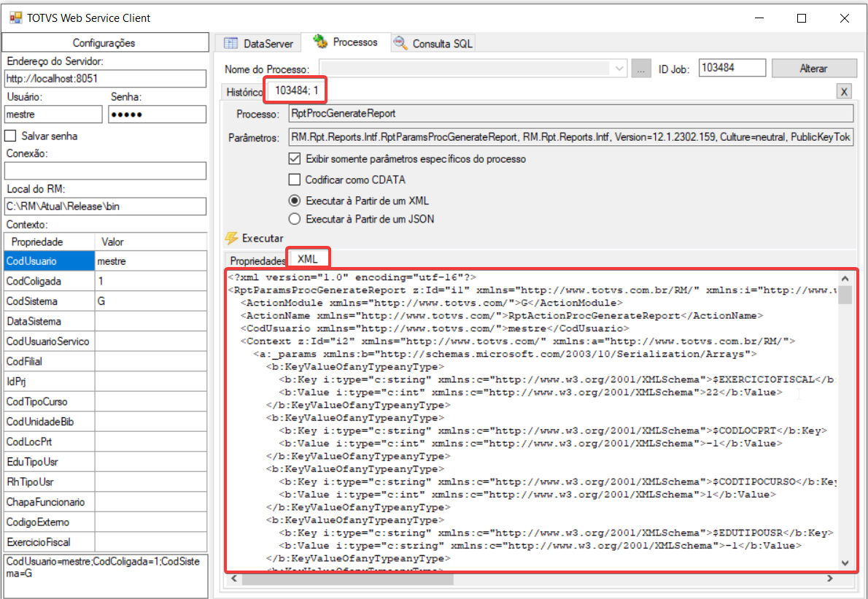
Task: Select the ExercicioFiscal property cell
Action: tap(50, 542)
